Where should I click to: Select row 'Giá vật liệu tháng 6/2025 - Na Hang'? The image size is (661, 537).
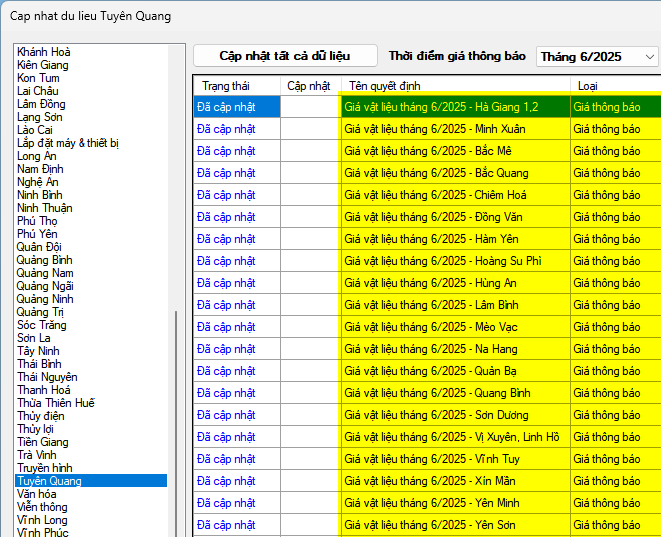tap(455, 349)
